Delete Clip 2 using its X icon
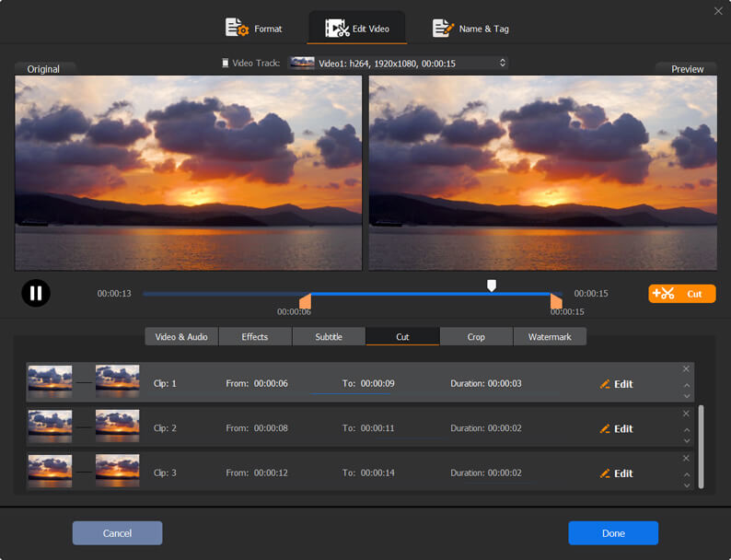The width and height of the screenshot is (731, 560). (x=686, y=414)
